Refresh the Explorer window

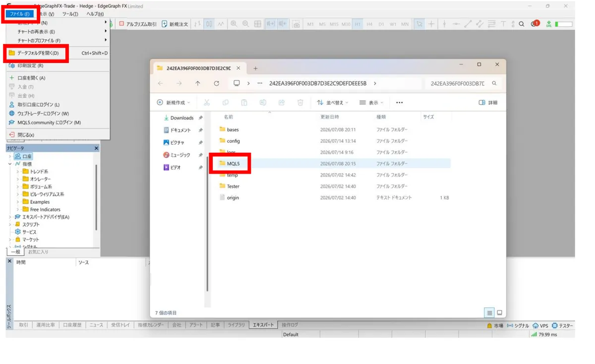(x=216, y=83)
